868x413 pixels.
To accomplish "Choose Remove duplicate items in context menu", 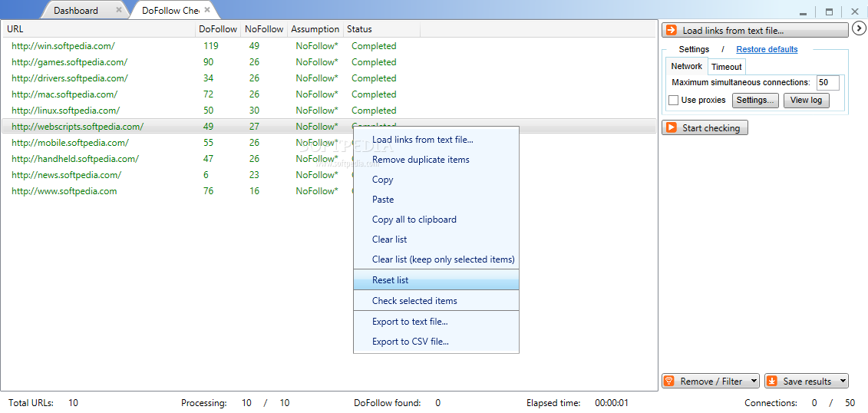I will point(436,160).
